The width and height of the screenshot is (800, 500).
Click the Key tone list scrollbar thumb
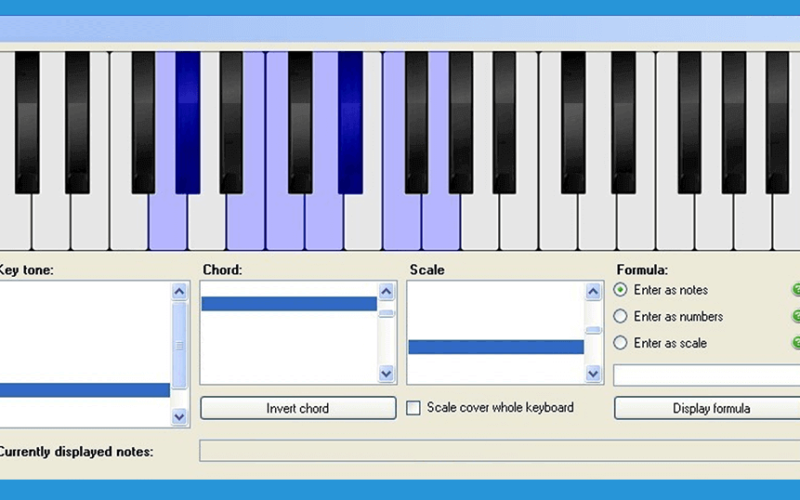tap(179, 345)
